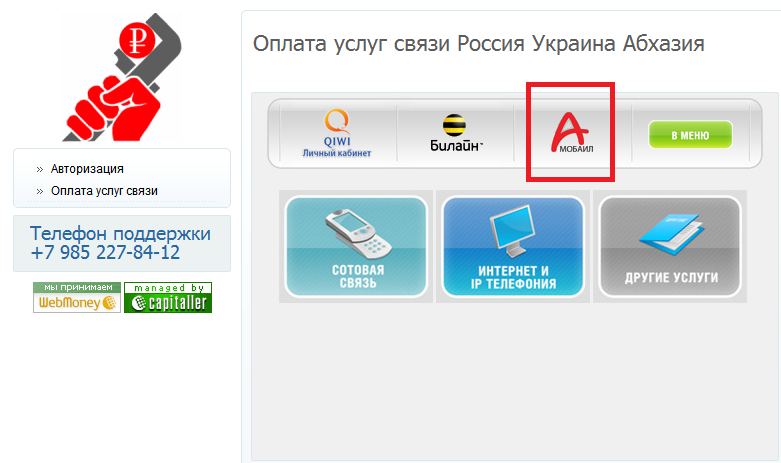Open the QIWI Личный кабинет logo

(x=337, y=133)
